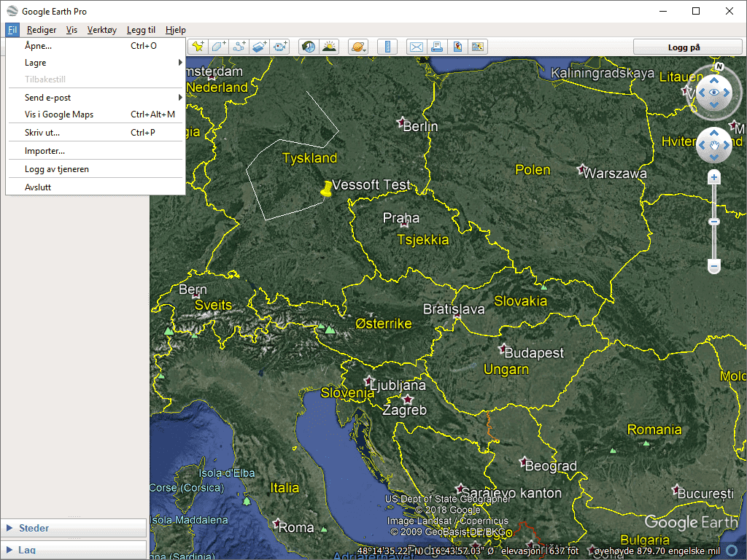
Task: Switch between Earth, Sky and planets
Action: [358, 47]
